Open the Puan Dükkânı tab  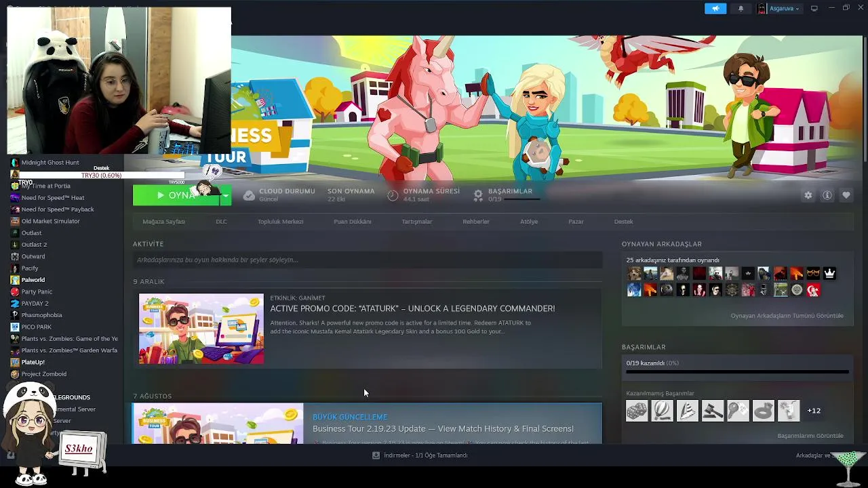coord(352,222)
